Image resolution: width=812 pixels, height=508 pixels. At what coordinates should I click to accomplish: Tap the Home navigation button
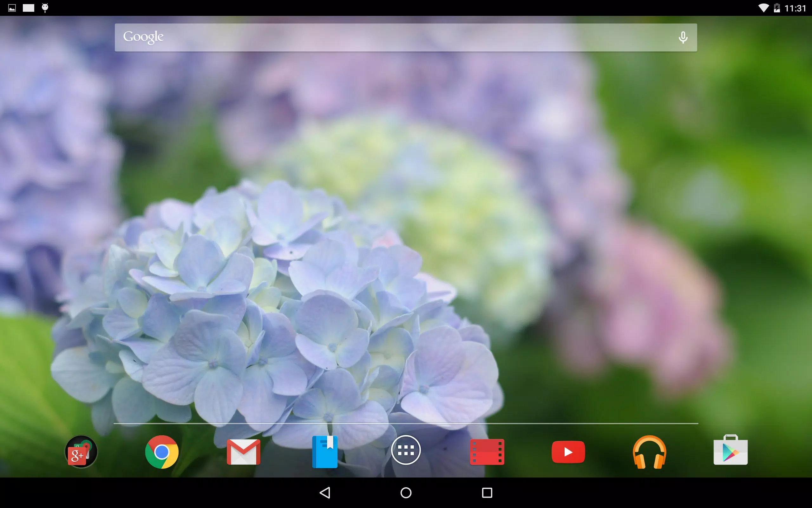(x=406, y=492)
